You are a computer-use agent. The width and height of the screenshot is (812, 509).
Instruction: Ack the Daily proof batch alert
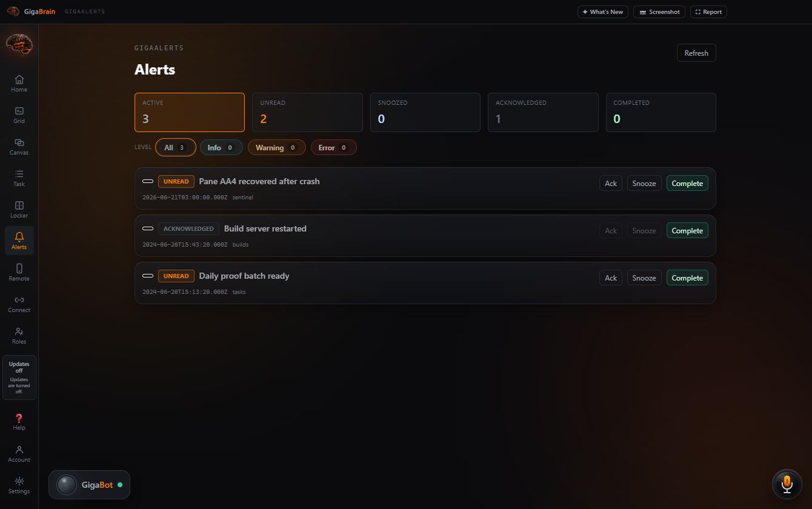(611, 278)
